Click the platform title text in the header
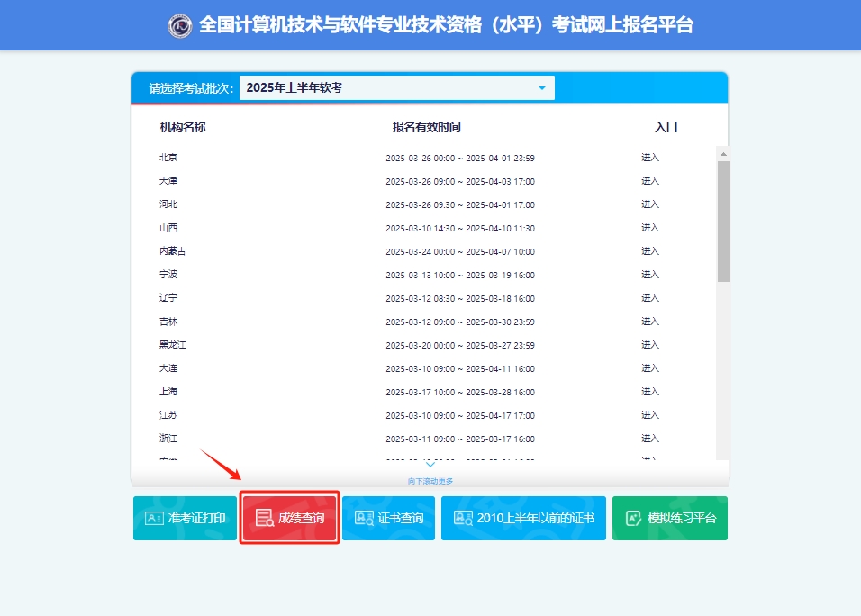Screen dimensions: 861x616 [447, 25]
